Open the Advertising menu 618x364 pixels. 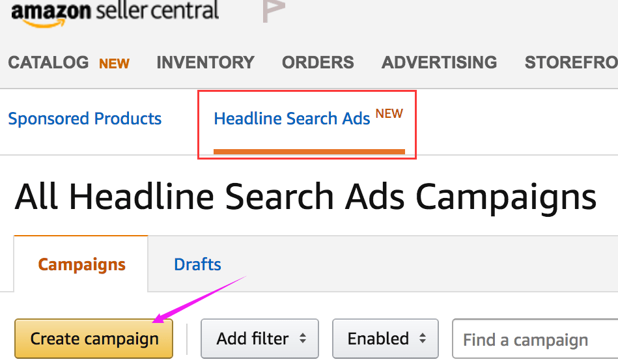(439, 63)
